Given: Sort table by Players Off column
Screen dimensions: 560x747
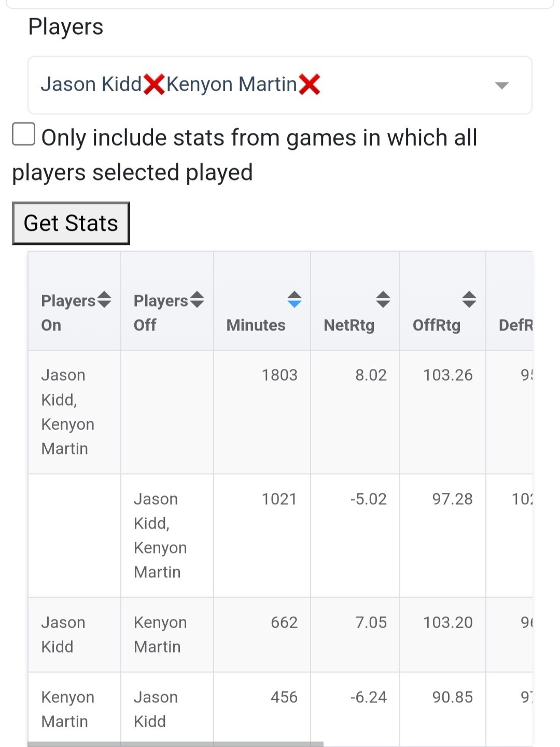Looking at the screenshot, I should pos(197,299).
